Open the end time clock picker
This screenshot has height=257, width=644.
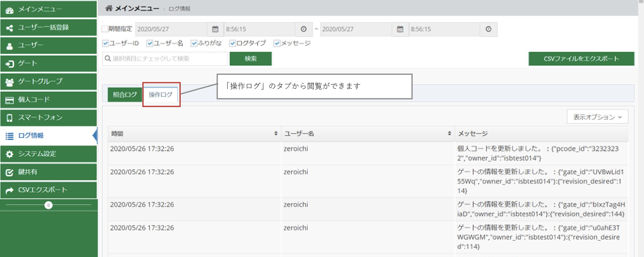488,29
